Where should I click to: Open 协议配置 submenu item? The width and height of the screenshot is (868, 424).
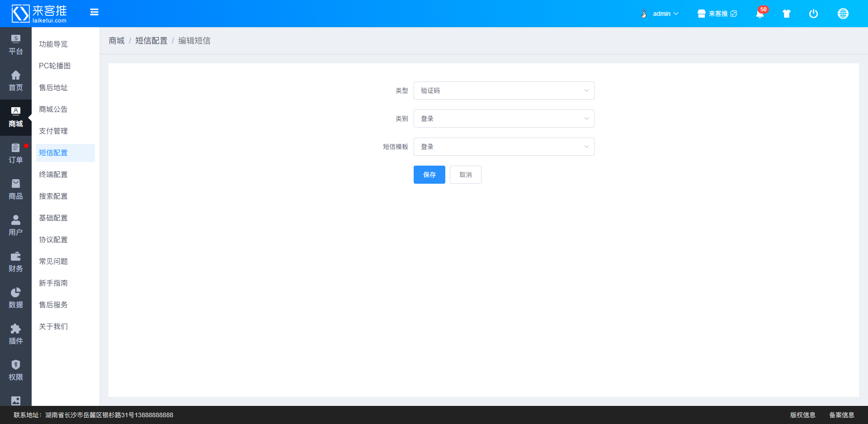tap(65, 239)
